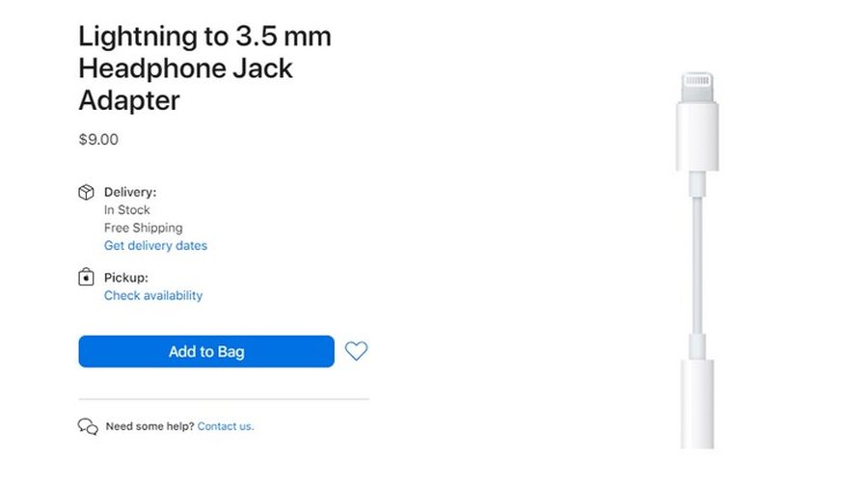This screenshot has width=868, height=488.
Task: Follow the Contact us link
Action: pyautogui.click(x=226, y=426)
